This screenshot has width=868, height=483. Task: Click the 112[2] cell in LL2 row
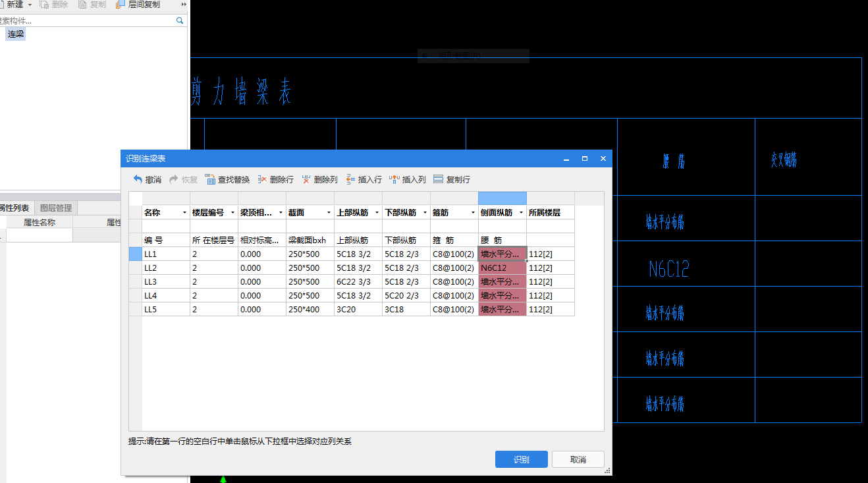pyautogui.click(x=551, y=268)
